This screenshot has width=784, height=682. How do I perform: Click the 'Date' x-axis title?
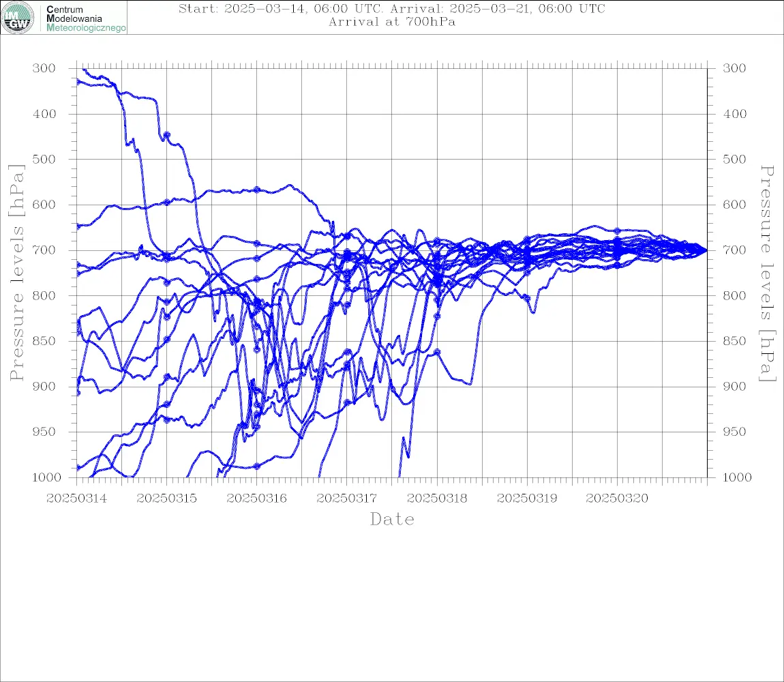(x=393, y=520)
